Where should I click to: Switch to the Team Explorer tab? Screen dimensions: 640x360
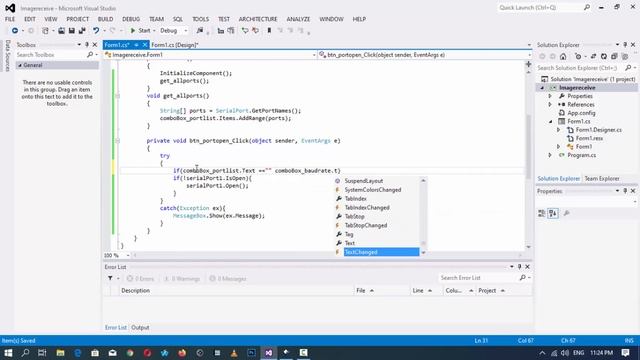point(602,179)
